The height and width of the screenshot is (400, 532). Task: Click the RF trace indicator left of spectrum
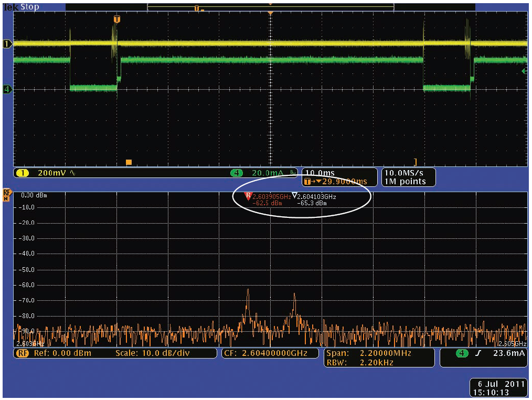(x=7, y=195)
